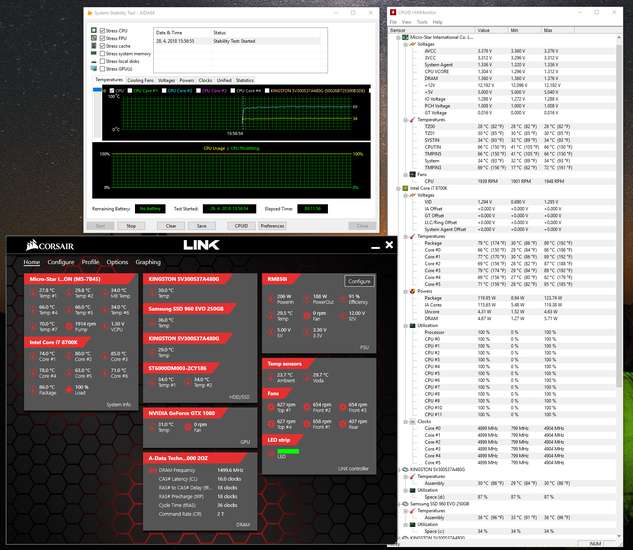This screenshot has width=633, height=550.
Task: Click the Front #2 fan icon in Corsair Link
Action: tap(307, 407)
